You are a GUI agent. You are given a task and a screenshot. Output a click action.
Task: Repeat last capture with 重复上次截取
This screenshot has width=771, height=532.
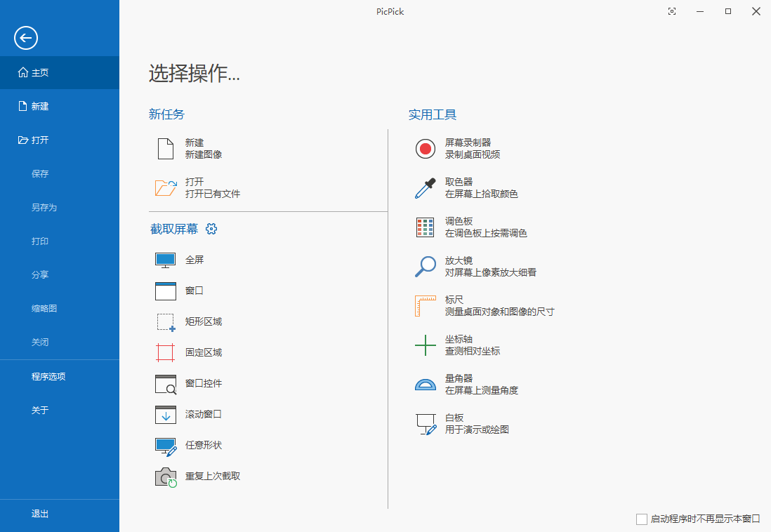pyautogui.click(x=212, y=476)
